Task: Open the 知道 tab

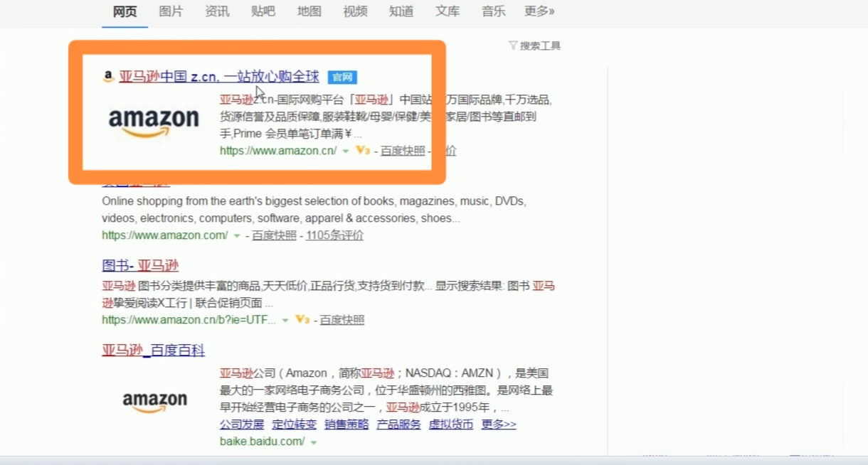Action: click(401, 11)
